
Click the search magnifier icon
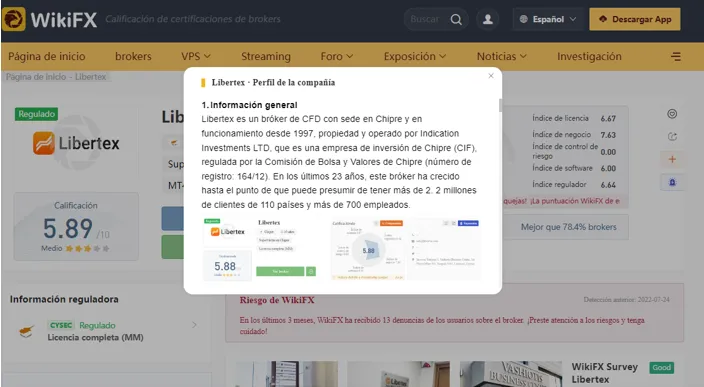click(456, 19)
